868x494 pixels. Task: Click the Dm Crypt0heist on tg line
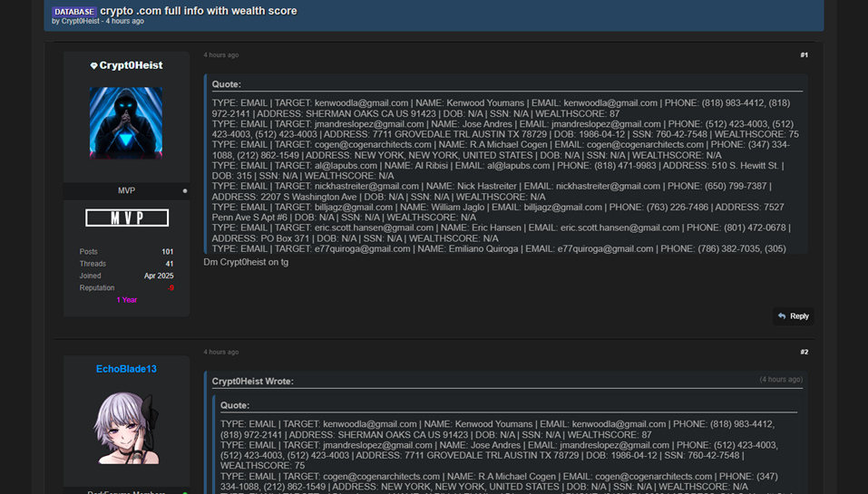click(x=246, y=262)
